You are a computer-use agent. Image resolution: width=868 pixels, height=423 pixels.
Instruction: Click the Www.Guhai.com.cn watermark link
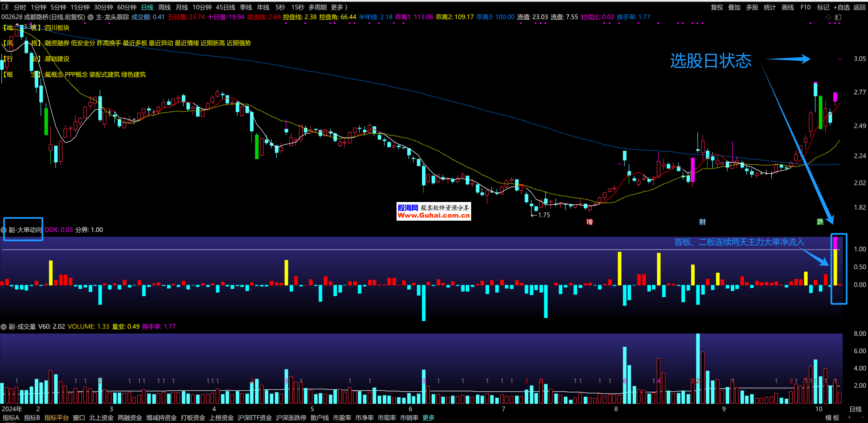click(433, 215)
